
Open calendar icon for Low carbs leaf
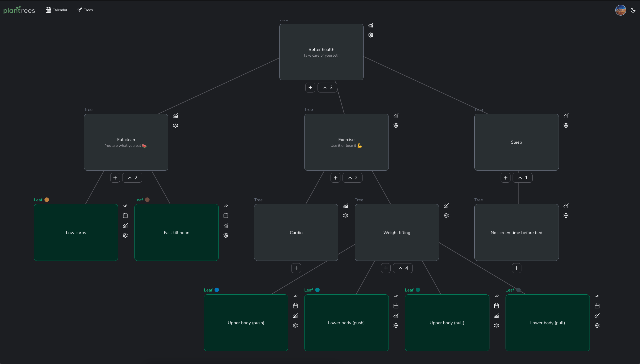[125, 216]
